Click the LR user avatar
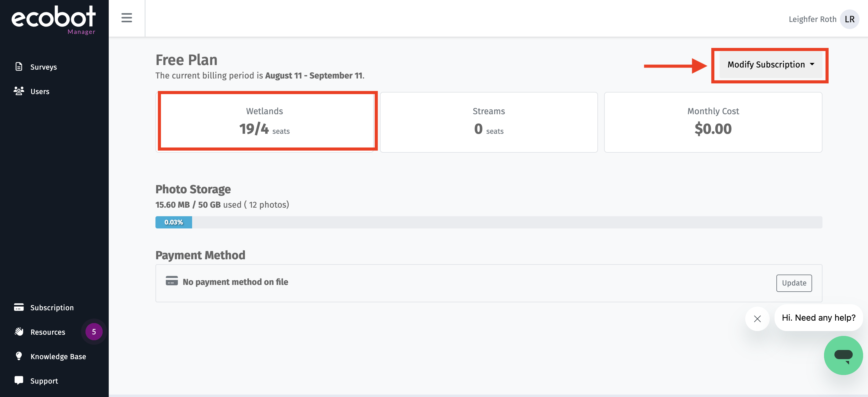 (x=849, y=19)
